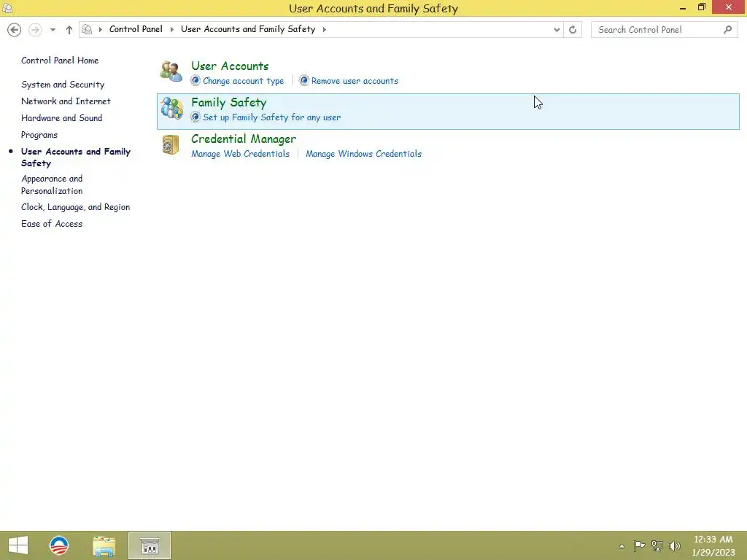Expand breadcrumb arrow after User Accounts and Family Safety
Image resolution: width=747 pixels, height=560 pixels.
point(325,29)
